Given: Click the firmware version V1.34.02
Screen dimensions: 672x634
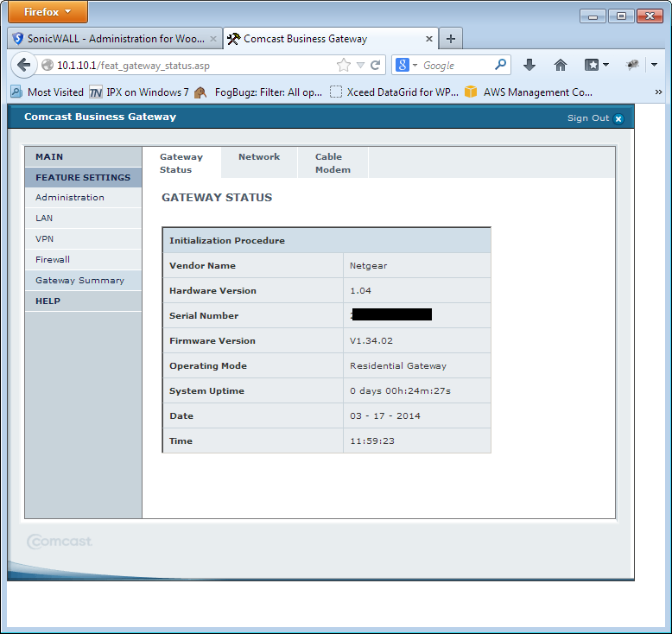Looking at the screenshot, I should coord(371,341).
